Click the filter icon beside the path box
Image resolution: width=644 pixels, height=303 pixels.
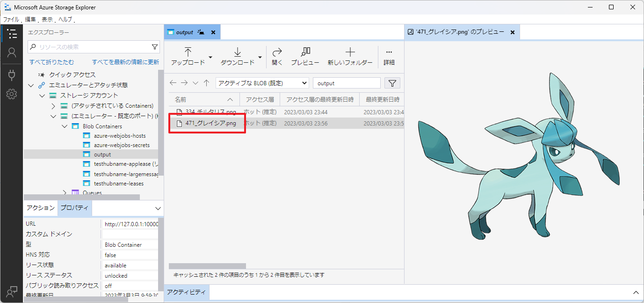pyautogui.click(x=392, y=82)
